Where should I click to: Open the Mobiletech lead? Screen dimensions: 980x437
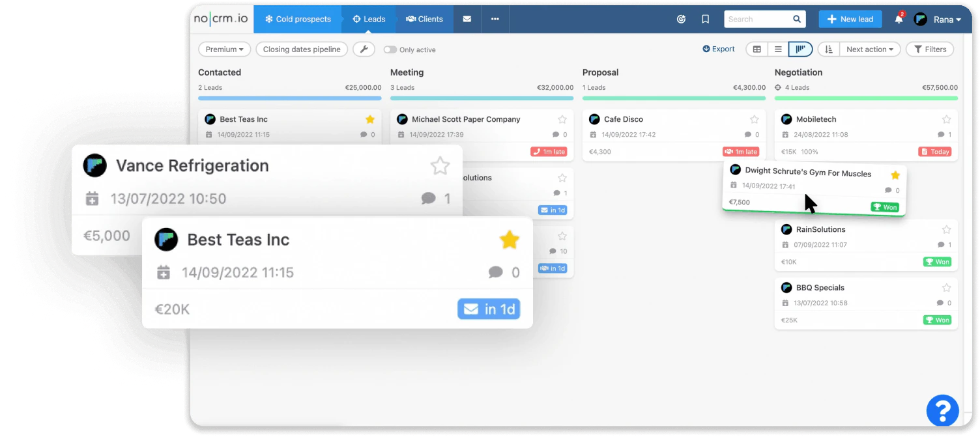[816, 119]
